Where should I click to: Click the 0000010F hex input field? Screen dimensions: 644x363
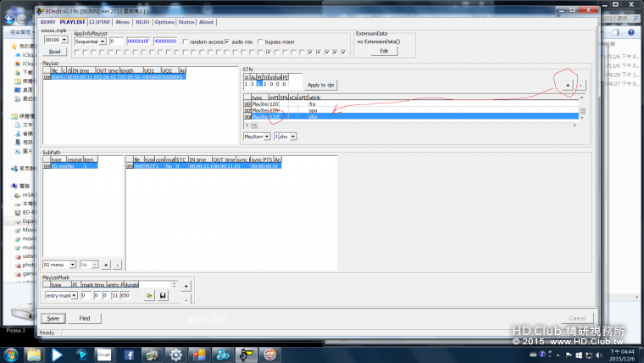(138, 42)
